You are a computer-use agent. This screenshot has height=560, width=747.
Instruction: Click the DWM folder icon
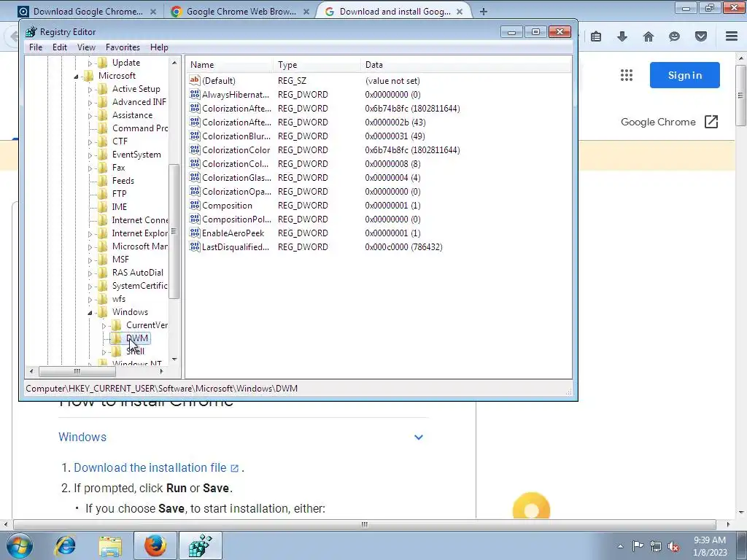(x=117, y=338)
